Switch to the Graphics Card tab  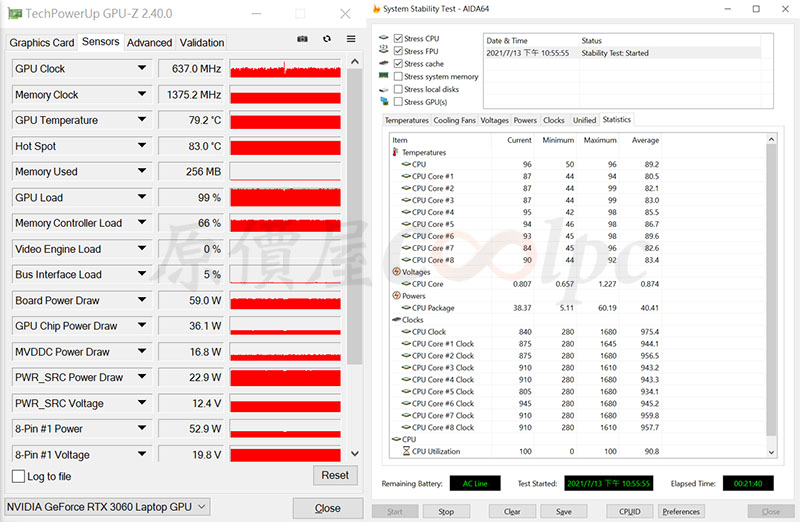[x=42, y=43]
